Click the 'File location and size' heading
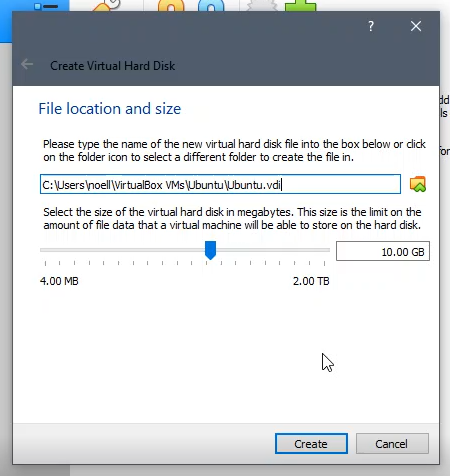Image resolution: width=450 pixels, height=476 pixels. (110, 109)
